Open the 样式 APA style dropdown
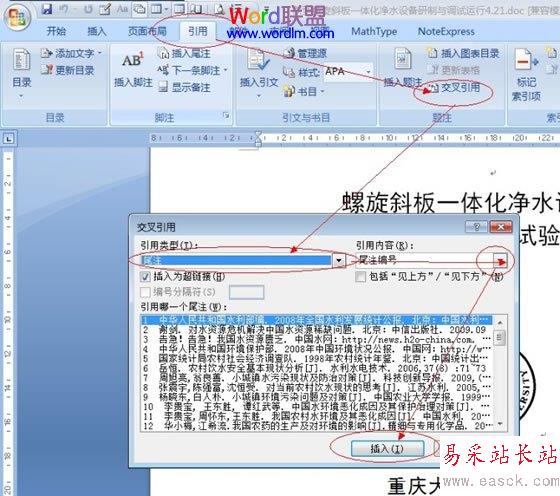This screenshot has width=560, height=496. tap(369, 72)
